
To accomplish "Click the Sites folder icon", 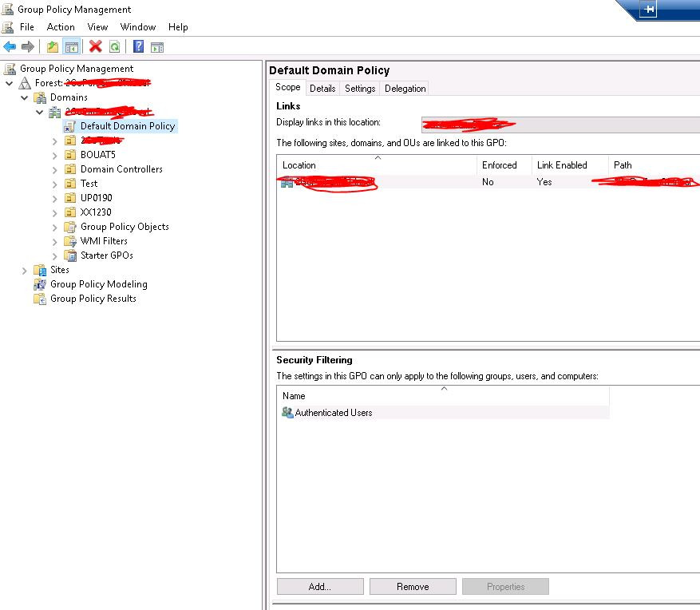I will (x=40, y=270).
